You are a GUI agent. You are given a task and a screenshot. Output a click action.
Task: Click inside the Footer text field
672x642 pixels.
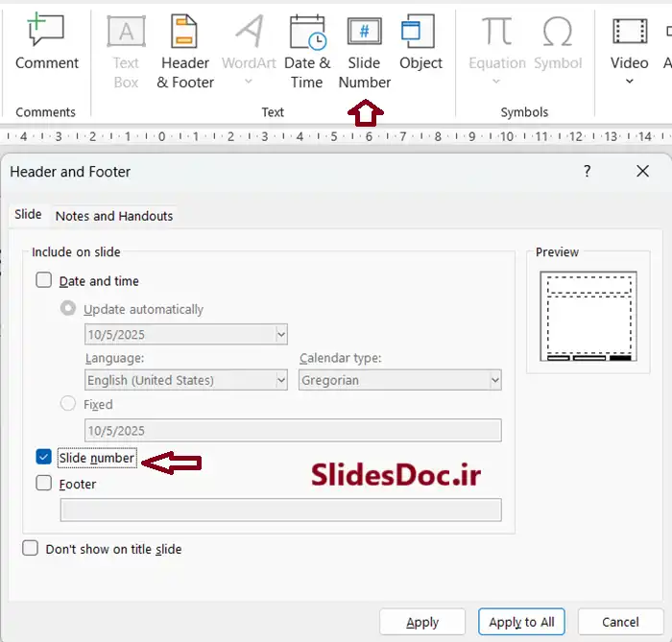(280, 510)
